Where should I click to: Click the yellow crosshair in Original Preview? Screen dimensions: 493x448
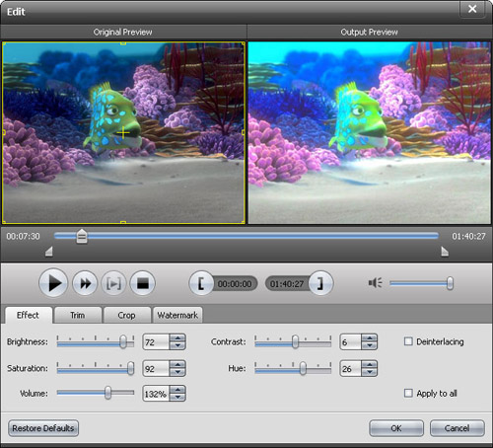(123, 132)
